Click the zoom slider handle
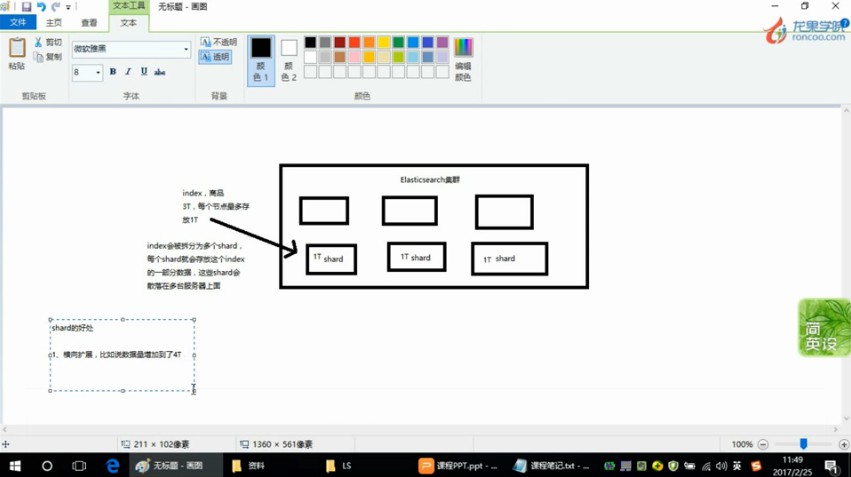This screenshot has height=477, width=851. point(803,444)
